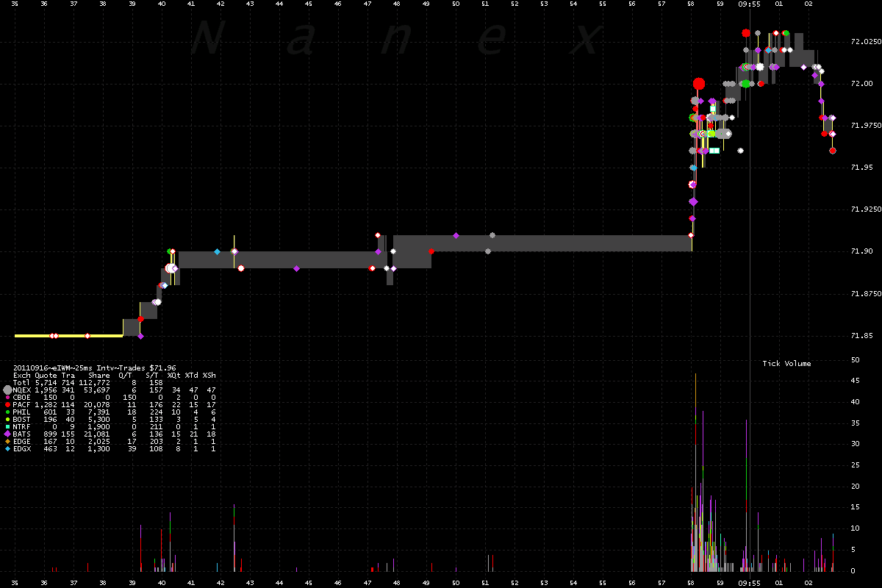Click the 'Exch' column header
Image resolution: width=882 pixels, height=588 pixels.
coord(22,375)
